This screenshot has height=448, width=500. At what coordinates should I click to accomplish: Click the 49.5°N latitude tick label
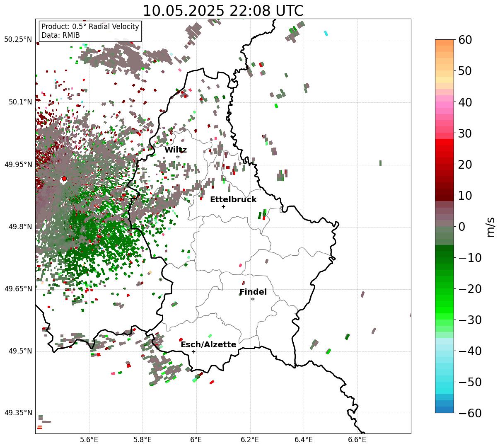point(20,351)
